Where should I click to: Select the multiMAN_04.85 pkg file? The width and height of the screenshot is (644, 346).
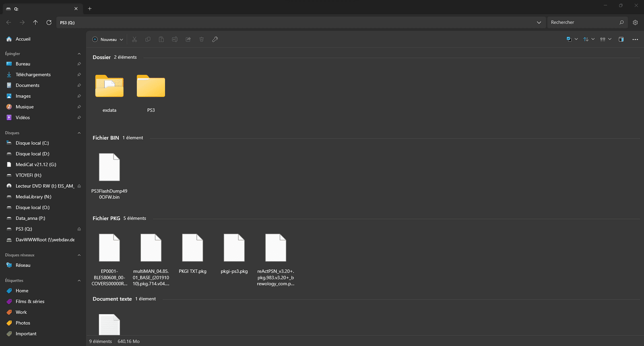(151, 259)
